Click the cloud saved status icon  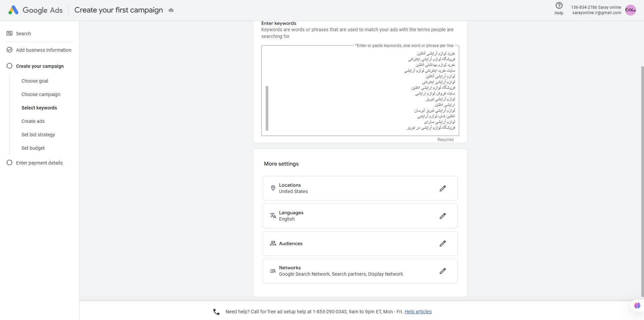(x=171, y=10)
